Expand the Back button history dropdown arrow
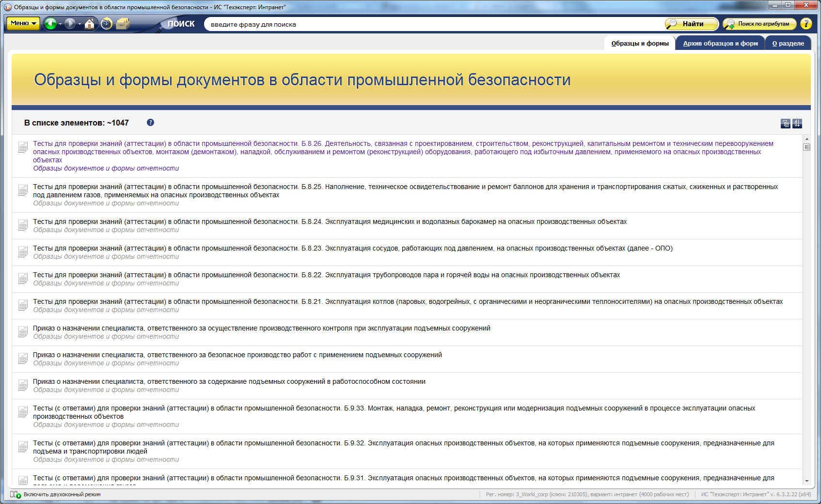Screen dimensions: 821x504 (61, 24)
